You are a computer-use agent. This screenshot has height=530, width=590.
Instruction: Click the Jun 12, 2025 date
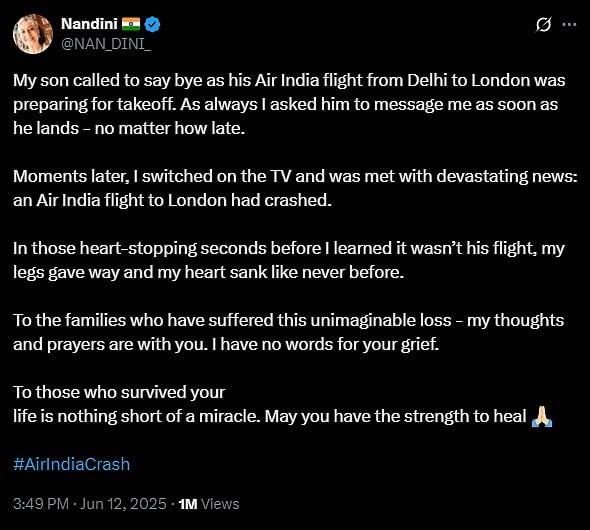(123, 504)
